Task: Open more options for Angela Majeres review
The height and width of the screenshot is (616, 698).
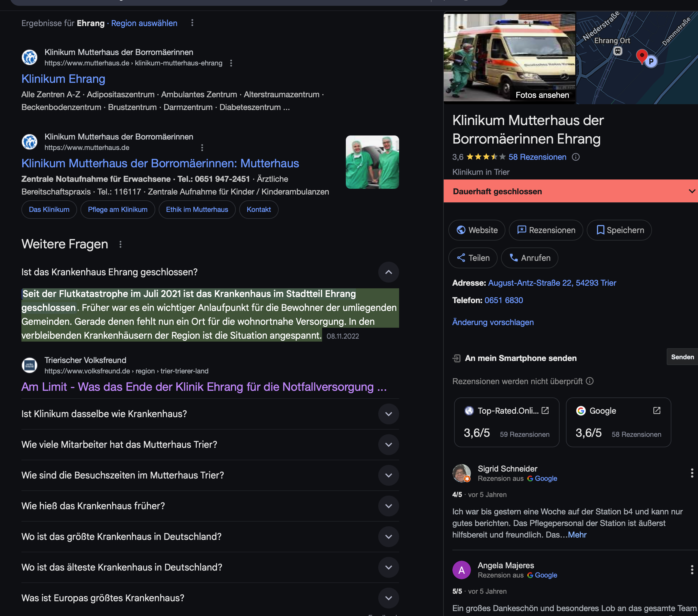Action: pyautogui.click(x=692, y=570)
